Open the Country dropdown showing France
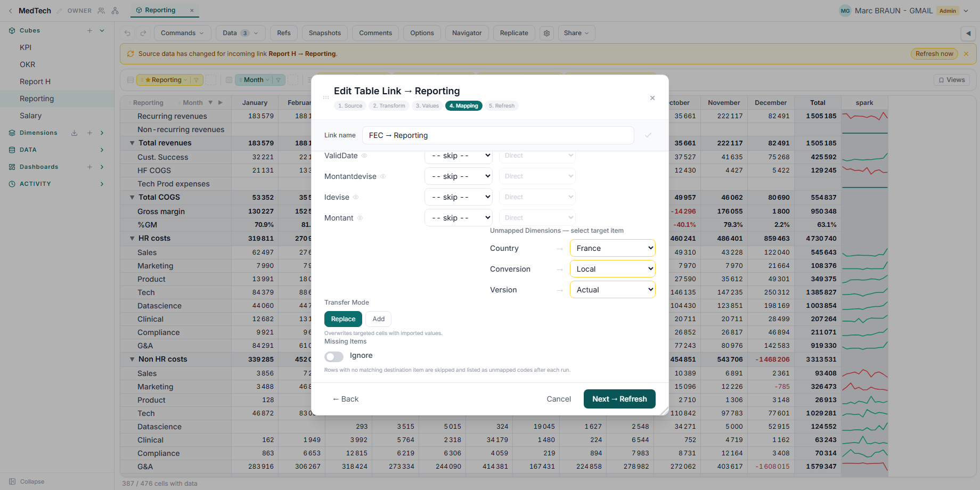 coord(612,248)
